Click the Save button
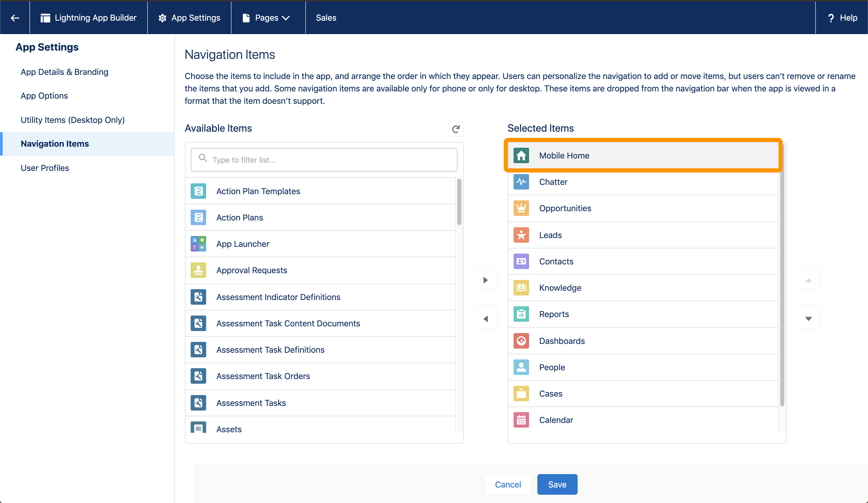This screenshot has height=503, width=868. [x=557, y=484]
